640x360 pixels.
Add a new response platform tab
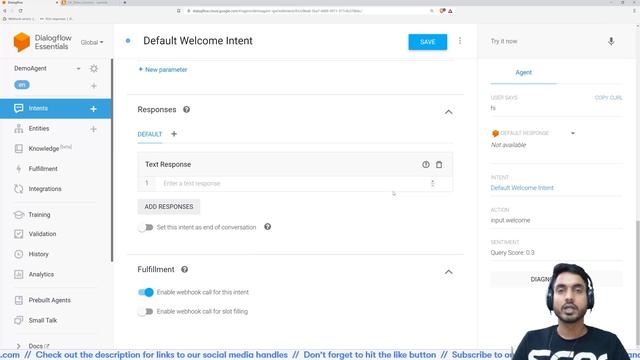click(174, 134)
